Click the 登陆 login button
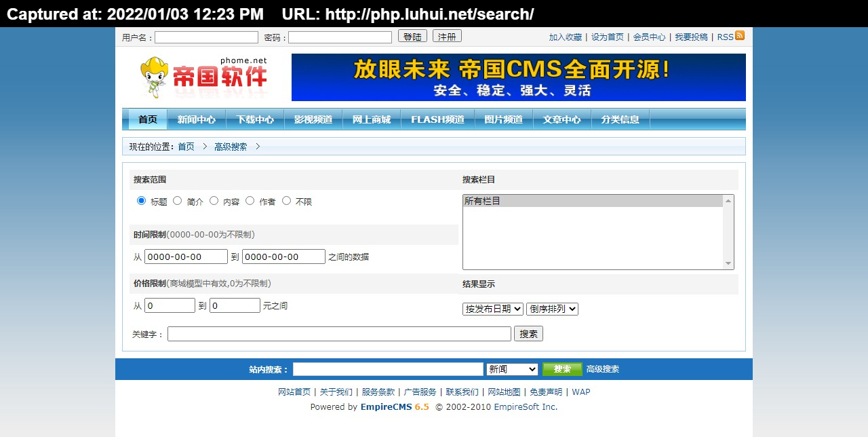 pyautogui.click(x=412, y=37)
